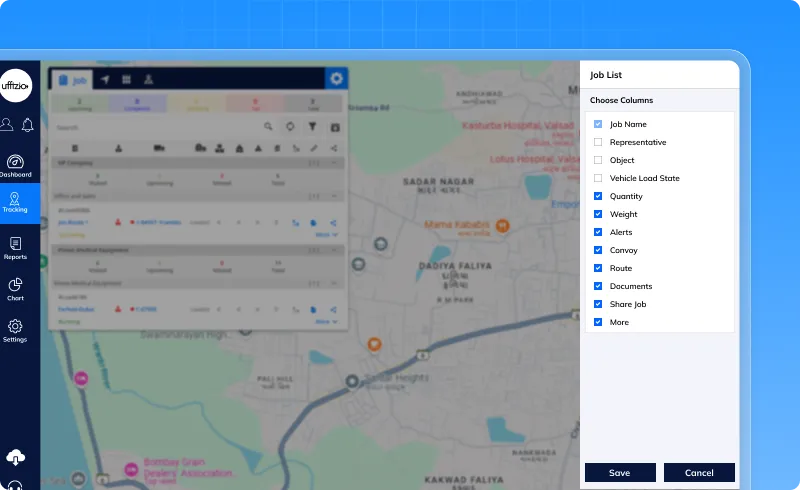Image resolution: width=800 pixels, height=490 pixels.
Task: Select the Job tab
Action: (x=71, y=79)
